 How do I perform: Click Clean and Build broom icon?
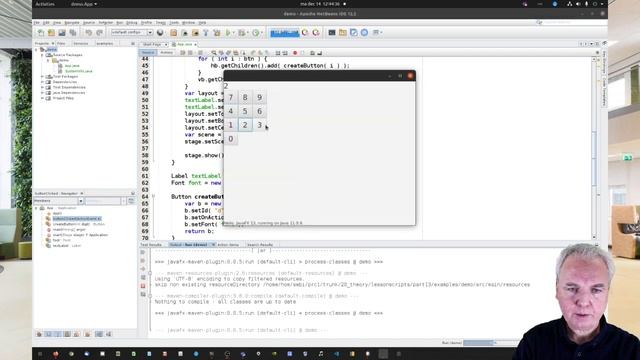click(x=216, y=33)
